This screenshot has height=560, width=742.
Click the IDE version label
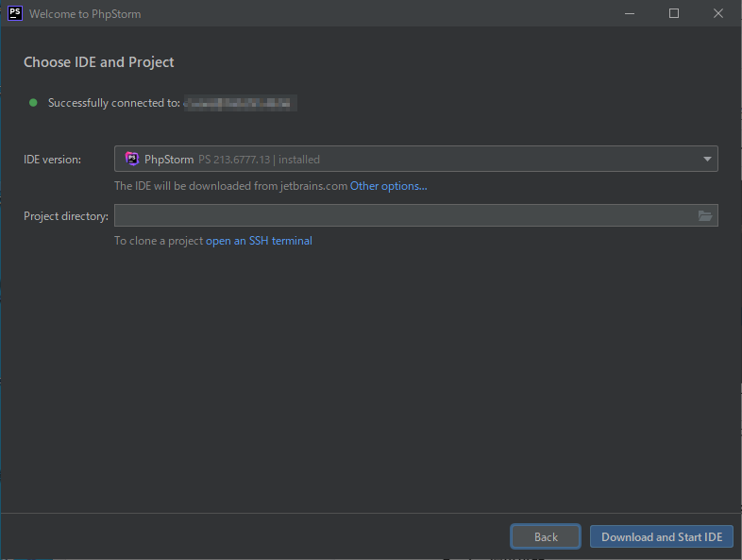pyautogui.click(x=53, y=160)
